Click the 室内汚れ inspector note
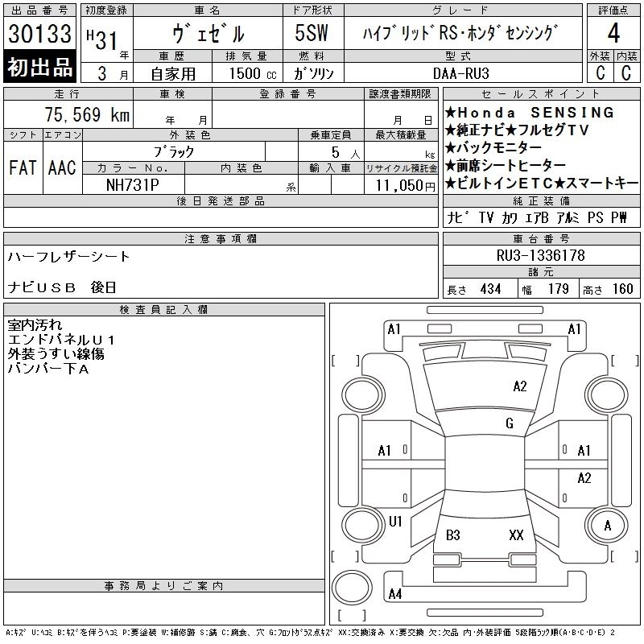 click(x=33, y=325)
